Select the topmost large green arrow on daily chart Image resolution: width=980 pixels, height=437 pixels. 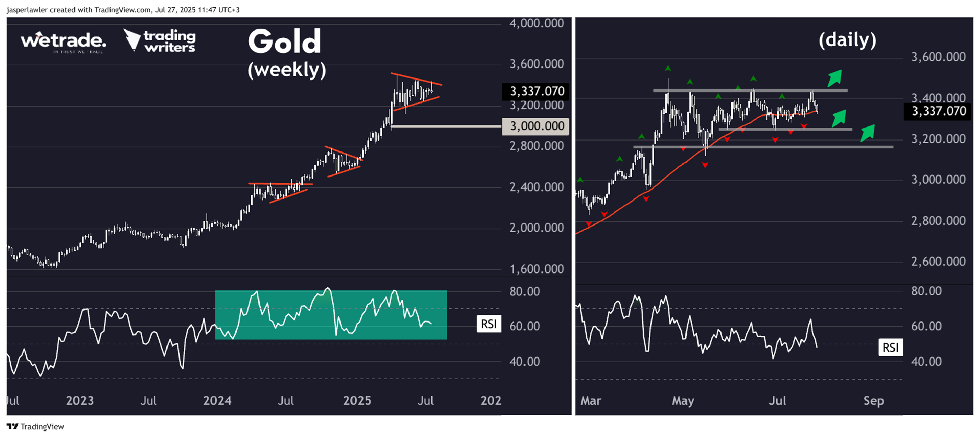pos(835,78)
